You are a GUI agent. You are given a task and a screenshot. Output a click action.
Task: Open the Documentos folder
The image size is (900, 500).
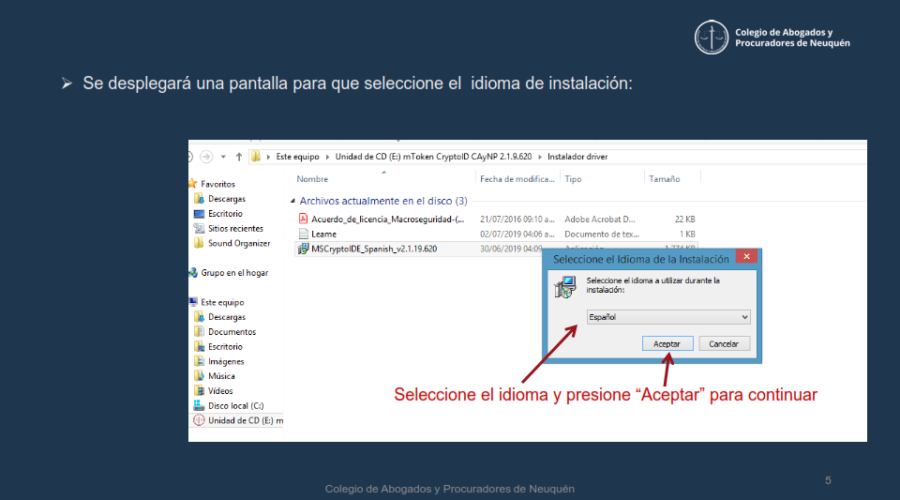point(232,332)
